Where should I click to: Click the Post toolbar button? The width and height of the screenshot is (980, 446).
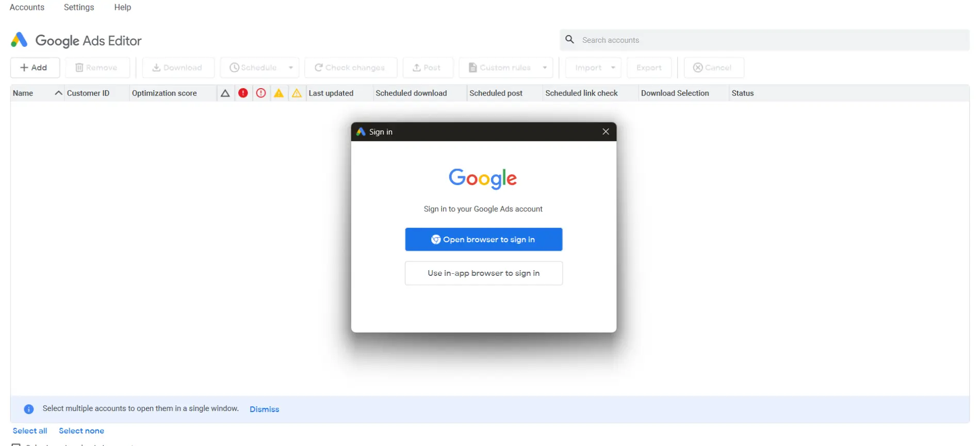pos(428,68)
